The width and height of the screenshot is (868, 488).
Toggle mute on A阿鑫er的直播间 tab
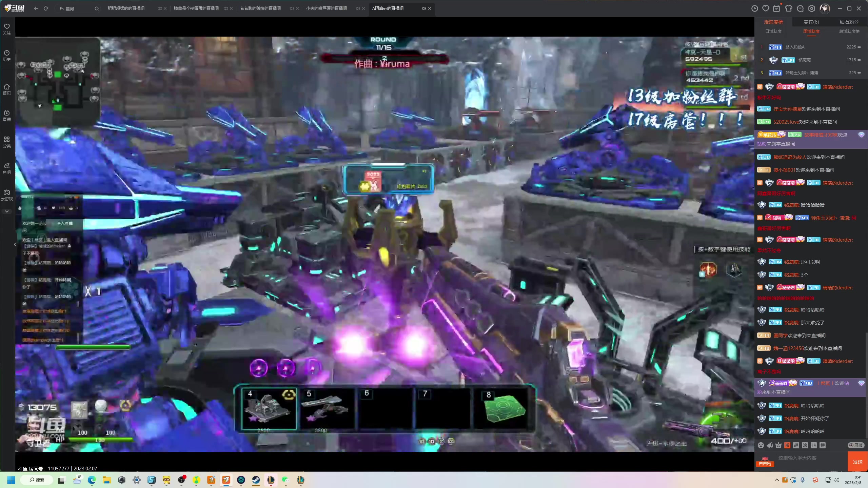pos(424,8)
